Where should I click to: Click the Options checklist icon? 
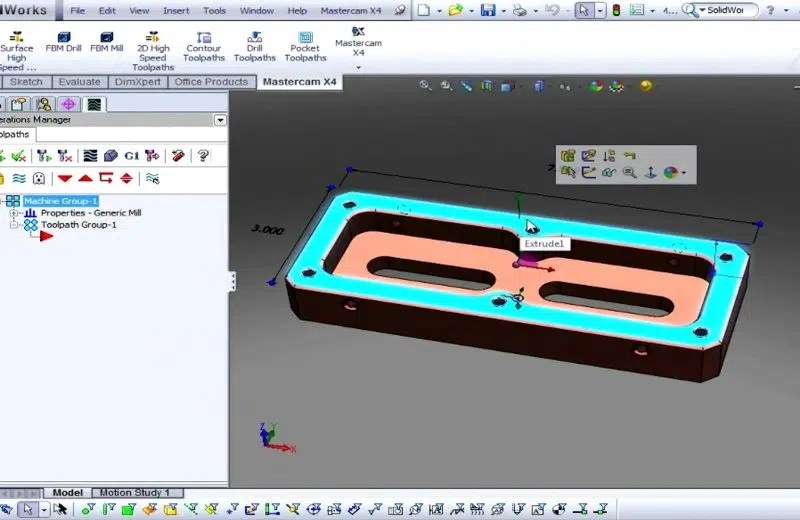(637, 10)
